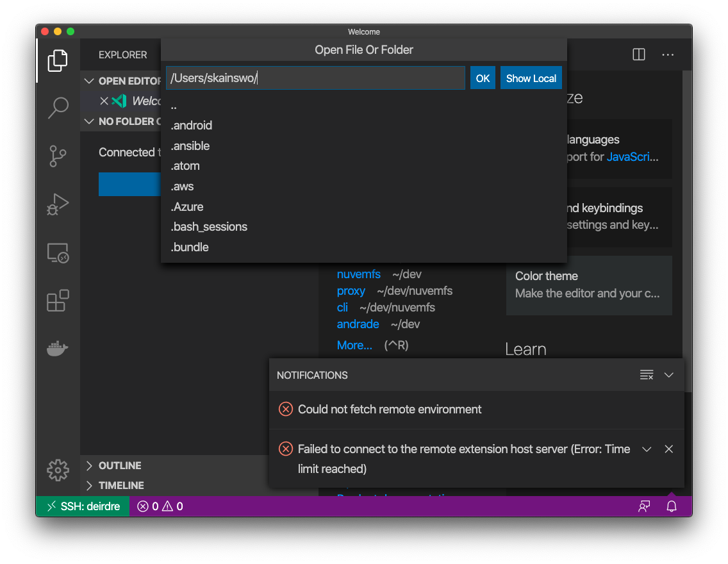The image size is (728, 564).
Task: Select the .Azure folder
Action: coord(363,206)
